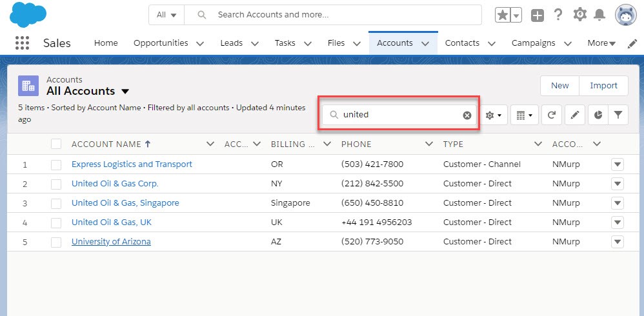Select the United Oil & Gas Corp. checkbox
The image size is (644, 316).
(x=56, y=184)
